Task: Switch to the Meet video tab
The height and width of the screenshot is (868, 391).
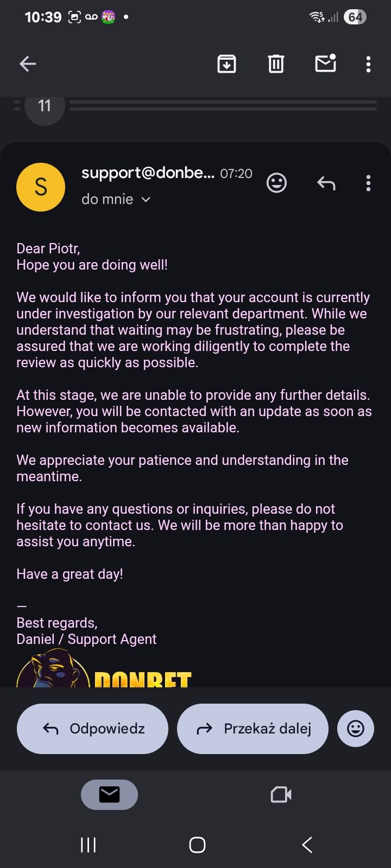Action: (281, 795)
